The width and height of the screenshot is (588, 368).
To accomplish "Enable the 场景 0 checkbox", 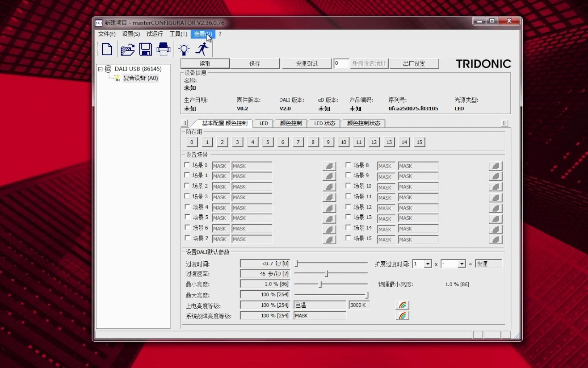I will tap(187, 165).
